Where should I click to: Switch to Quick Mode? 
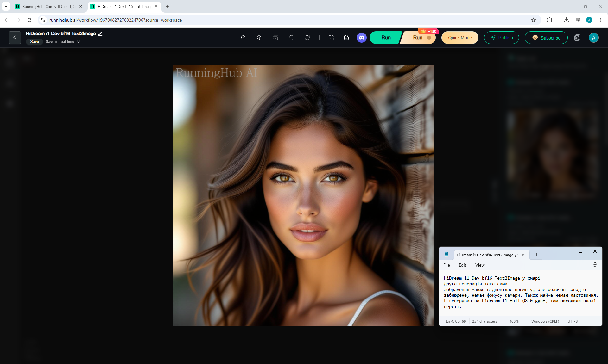[x=460, y=38]
